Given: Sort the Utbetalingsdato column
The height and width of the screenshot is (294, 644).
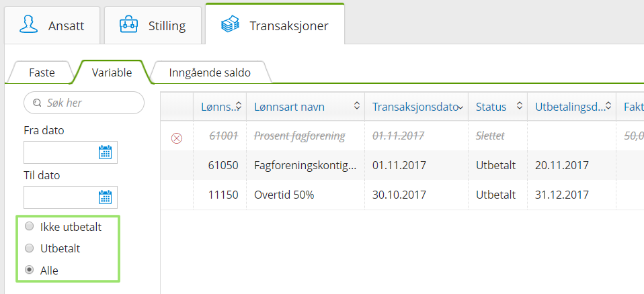Looking at the screenshot, I should [x=608, y=106].
